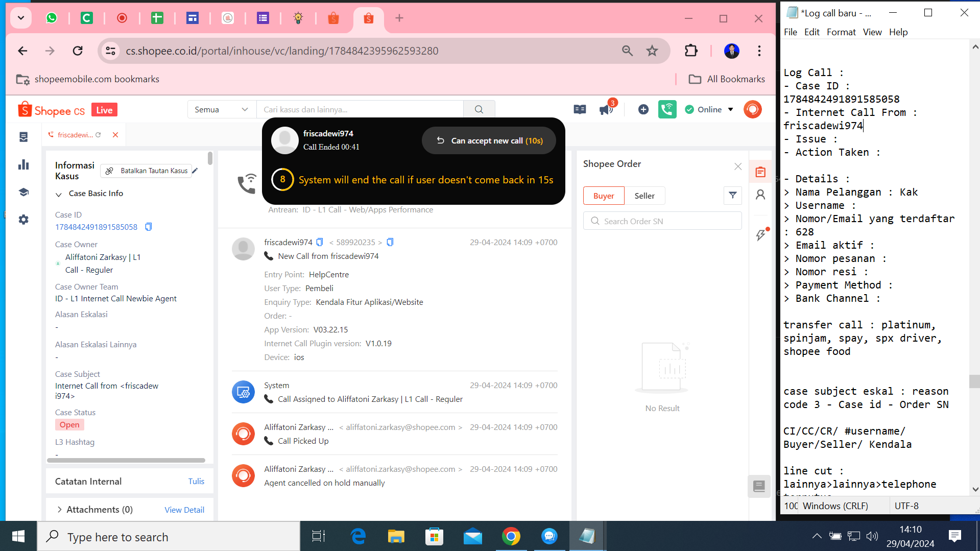Click the Windows Start button
Image resolution: width=980 pixels, height=551 pixels.
(18, 536)
